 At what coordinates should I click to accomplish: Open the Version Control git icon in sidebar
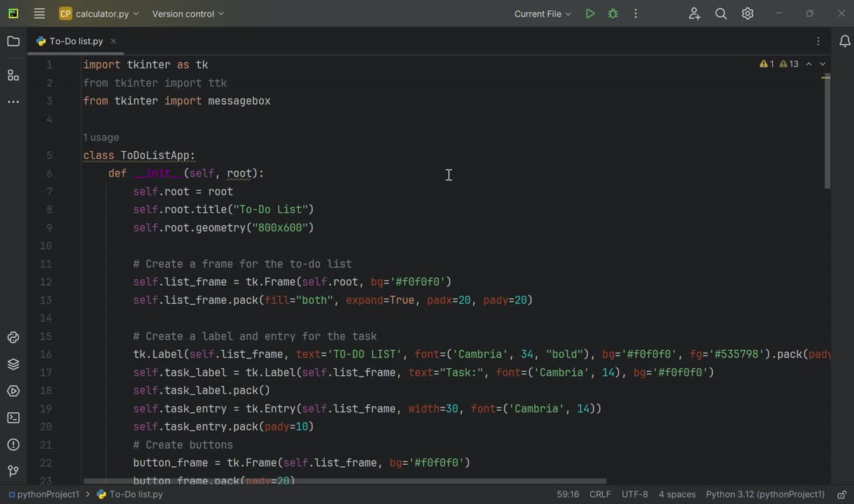pos(13,471)
